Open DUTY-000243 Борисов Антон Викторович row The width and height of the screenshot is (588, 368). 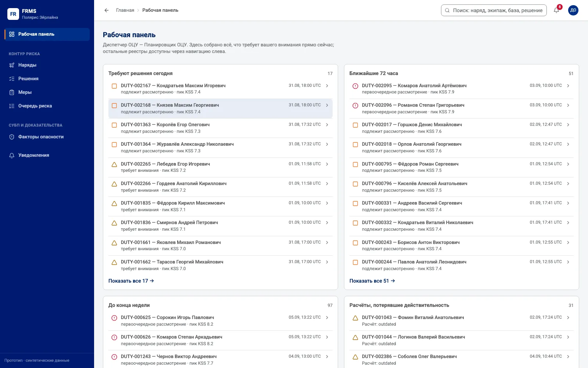462,246
